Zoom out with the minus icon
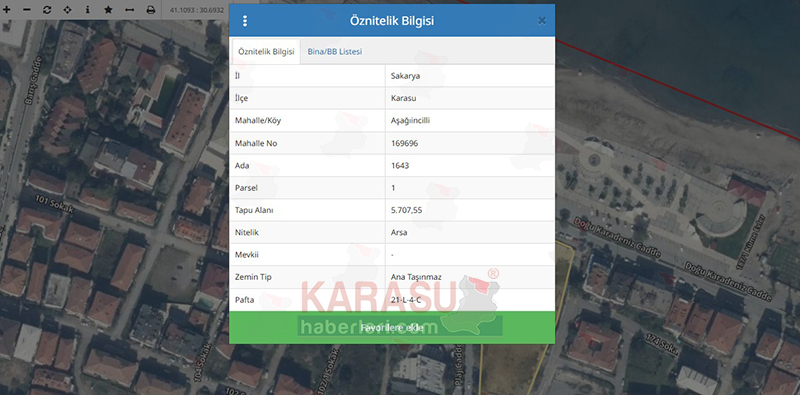Image resolution: width=800 pixels, height=395 pixels. pos(27,10)
